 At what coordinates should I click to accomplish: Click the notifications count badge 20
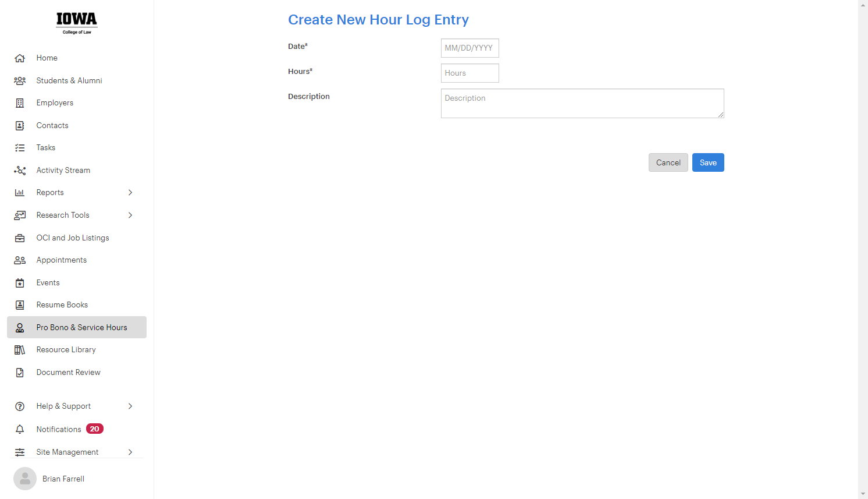pyautogui.click(x=95, y=429)
